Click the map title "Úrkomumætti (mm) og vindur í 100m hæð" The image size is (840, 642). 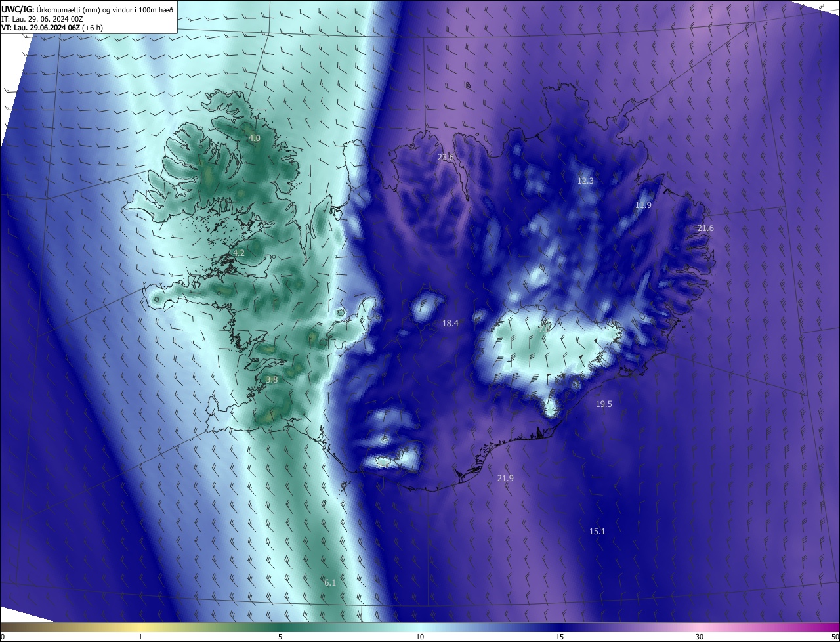pos(105,10)
